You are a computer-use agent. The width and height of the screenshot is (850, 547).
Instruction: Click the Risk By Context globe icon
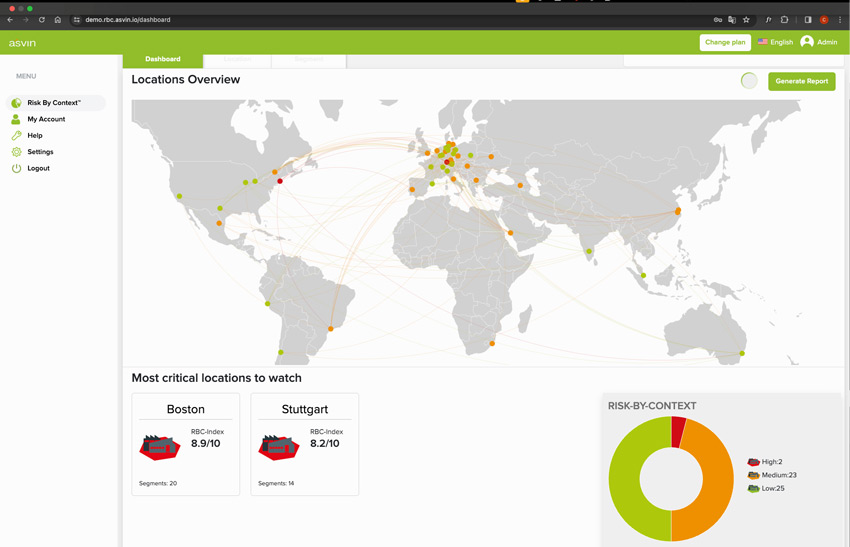point(16,103)
